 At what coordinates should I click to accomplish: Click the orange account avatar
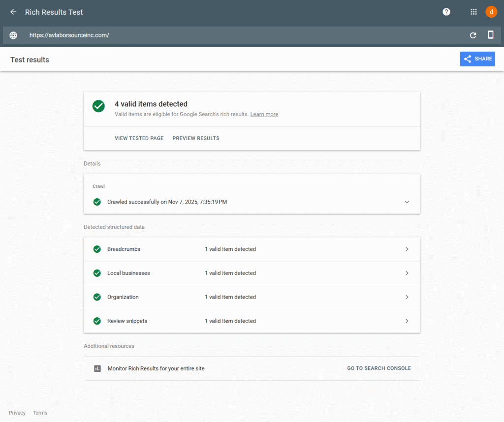(x=491, y=12)
